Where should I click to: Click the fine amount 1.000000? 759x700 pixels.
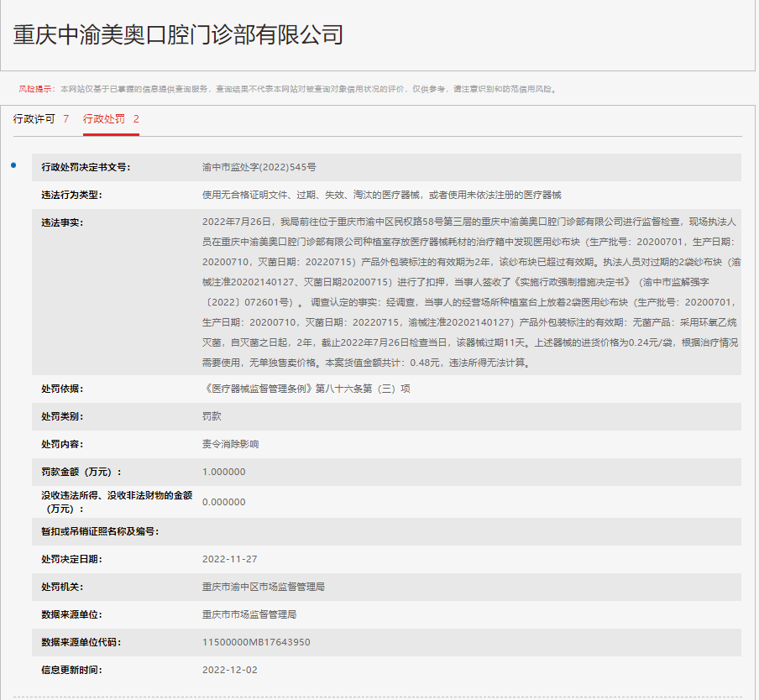point(224,472)
